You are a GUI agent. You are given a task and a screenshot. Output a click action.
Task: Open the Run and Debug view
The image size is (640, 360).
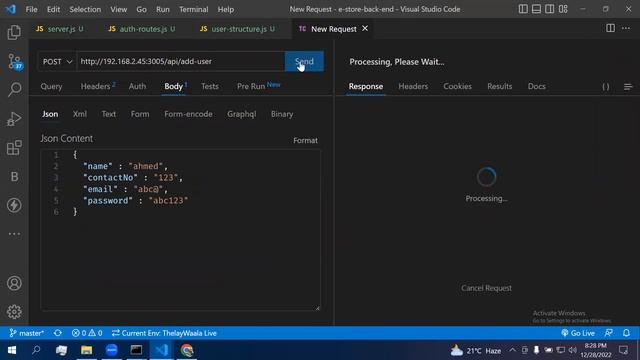click(14, 119)
